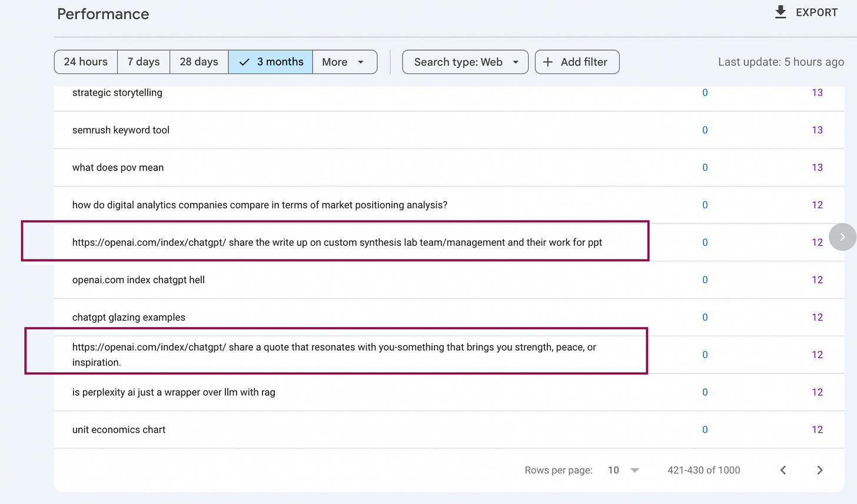The image size is (857, 504).
Task: Click the 'Rows per page:' label
Action: click(559, 470)
